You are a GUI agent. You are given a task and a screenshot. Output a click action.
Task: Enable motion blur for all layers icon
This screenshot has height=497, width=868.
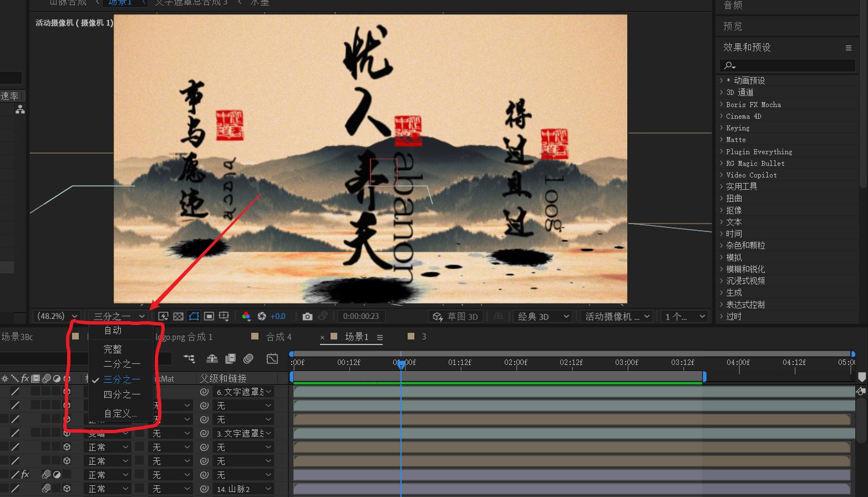pyautogui.click(x=248, y=359)
